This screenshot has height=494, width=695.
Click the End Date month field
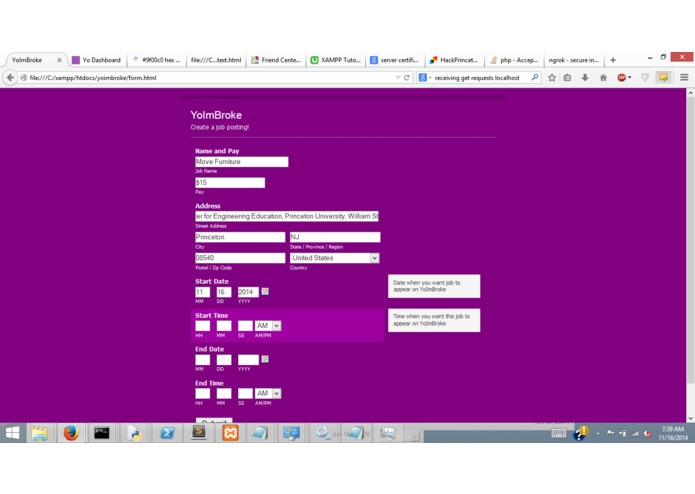[x=203, y=360]
